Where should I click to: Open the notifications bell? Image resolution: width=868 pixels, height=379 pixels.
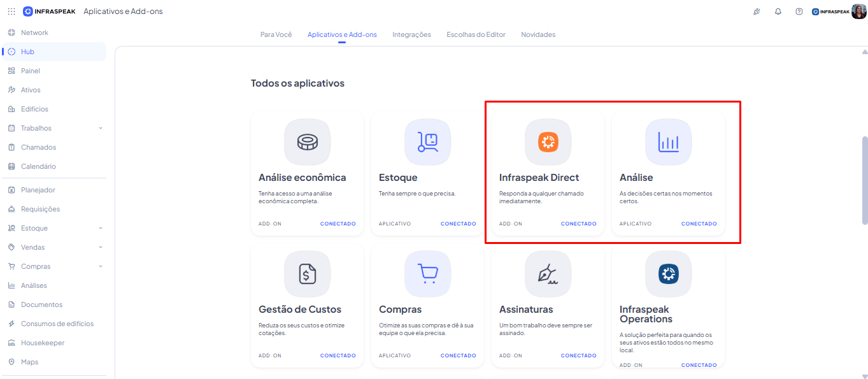click(778, 11)
